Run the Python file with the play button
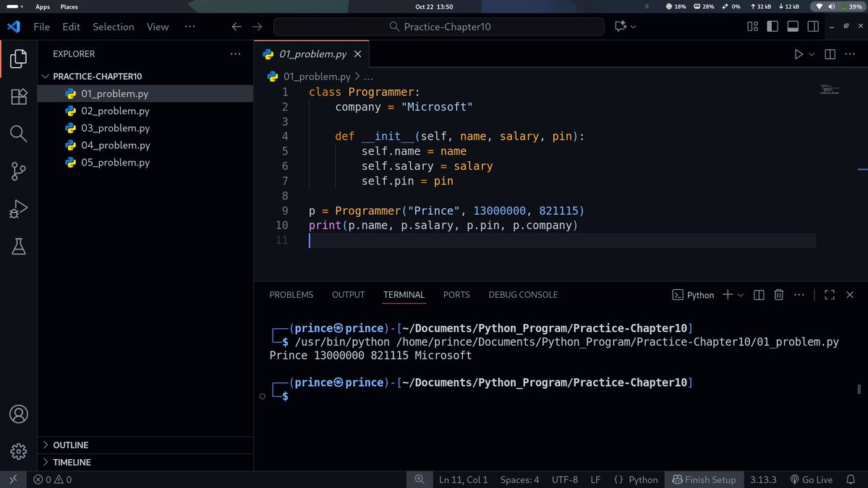 pyautogui.click(x=798, y=53)
